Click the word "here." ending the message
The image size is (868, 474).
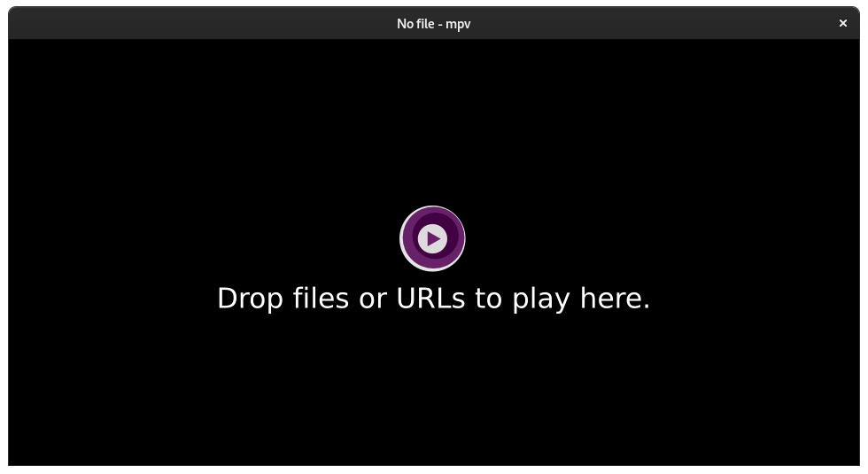(x=615, y=298)
